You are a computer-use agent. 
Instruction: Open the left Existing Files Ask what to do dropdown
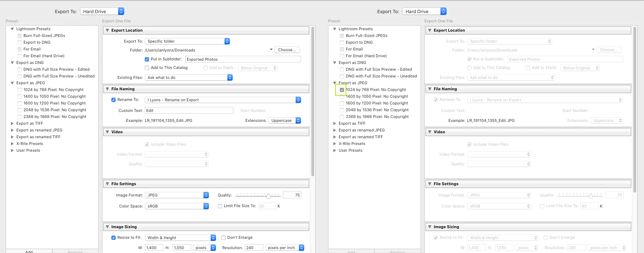click(x=189, y=77)
